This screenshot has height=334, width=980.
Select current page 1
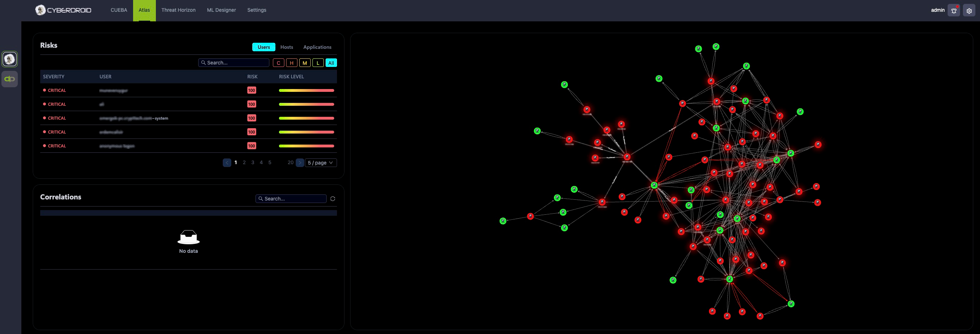pyautogui.click(x=236, y=163)
